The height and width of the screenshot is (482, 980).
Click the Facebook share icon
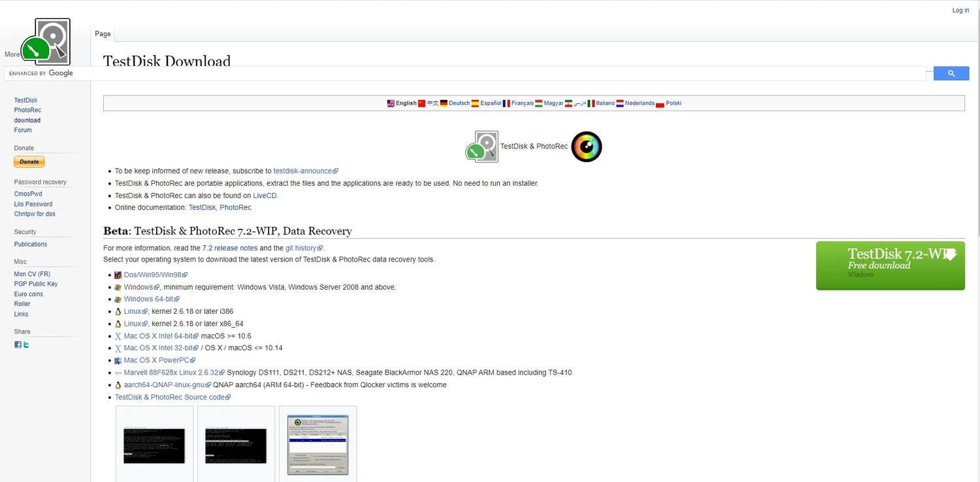pos(18,345)
